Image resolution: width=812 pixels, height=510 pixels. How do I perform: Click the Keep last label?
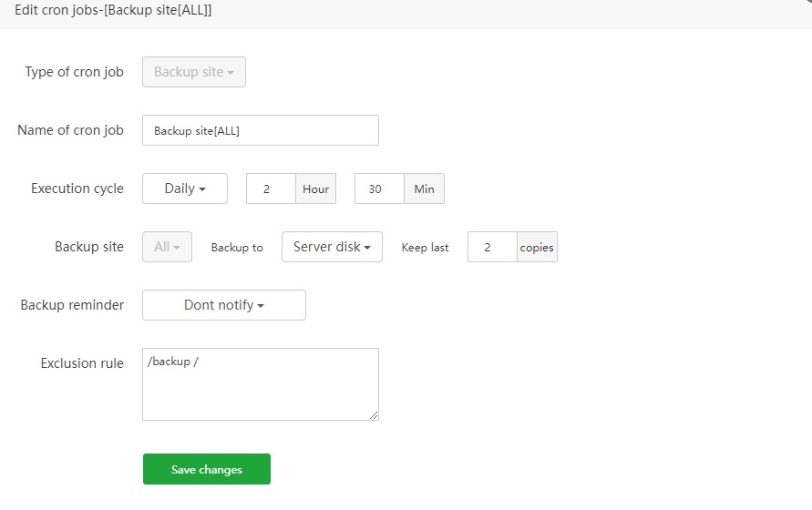tap(425, 248)
